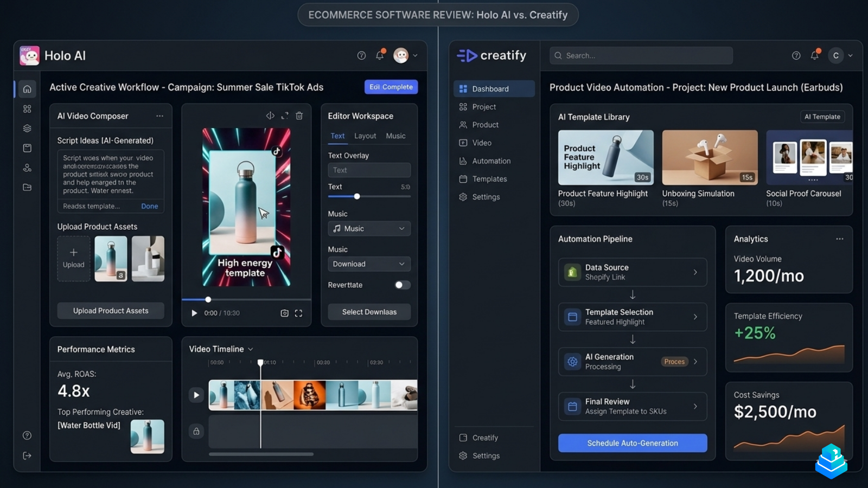Click the Holo AI logout icon at sidebar bottom
Viewport: 868px width, 488px height.
[27, 455]
